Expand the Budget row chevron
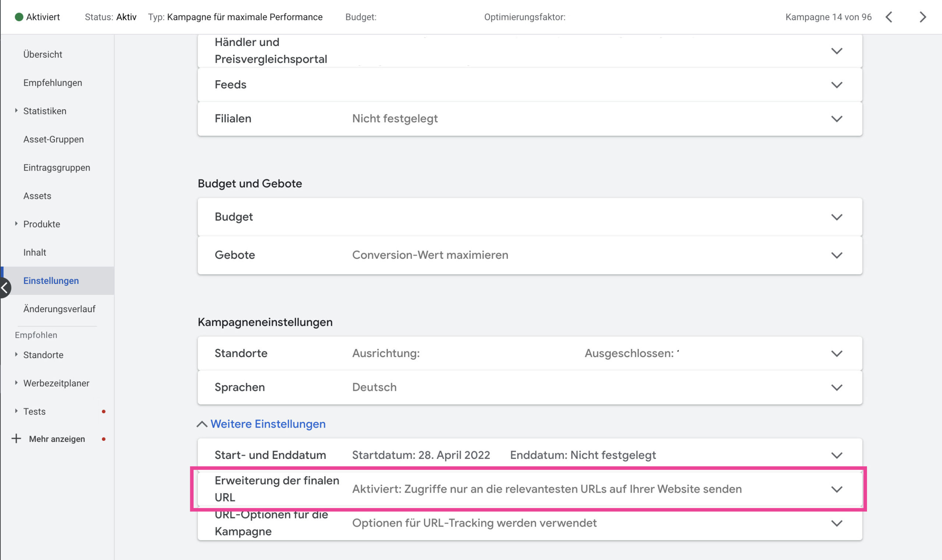942x560 pixels. 837,217
